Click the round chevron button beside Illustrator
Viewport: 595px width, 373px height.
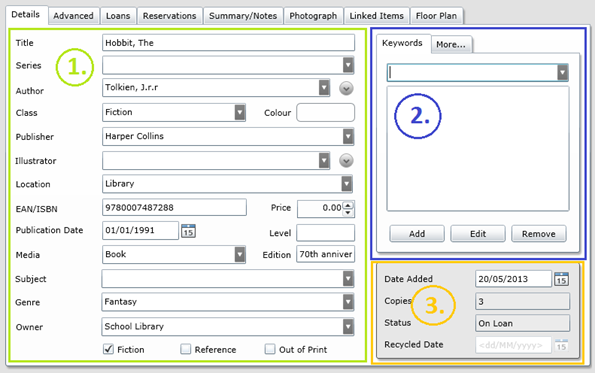point(346,161)
